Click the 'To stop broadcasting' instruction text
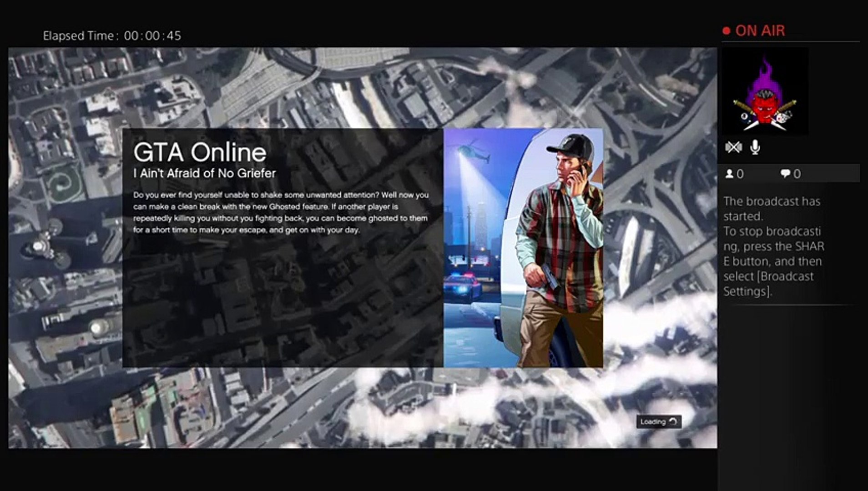 pyautogui.click(x=774, y=261)
